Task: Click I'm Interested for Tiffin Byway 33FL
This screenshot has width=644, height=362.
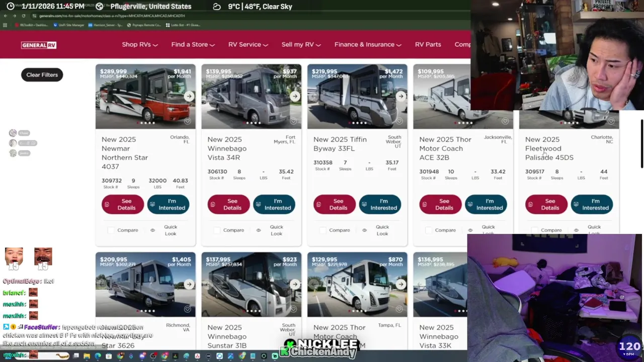Action: [x=380, y=204]
